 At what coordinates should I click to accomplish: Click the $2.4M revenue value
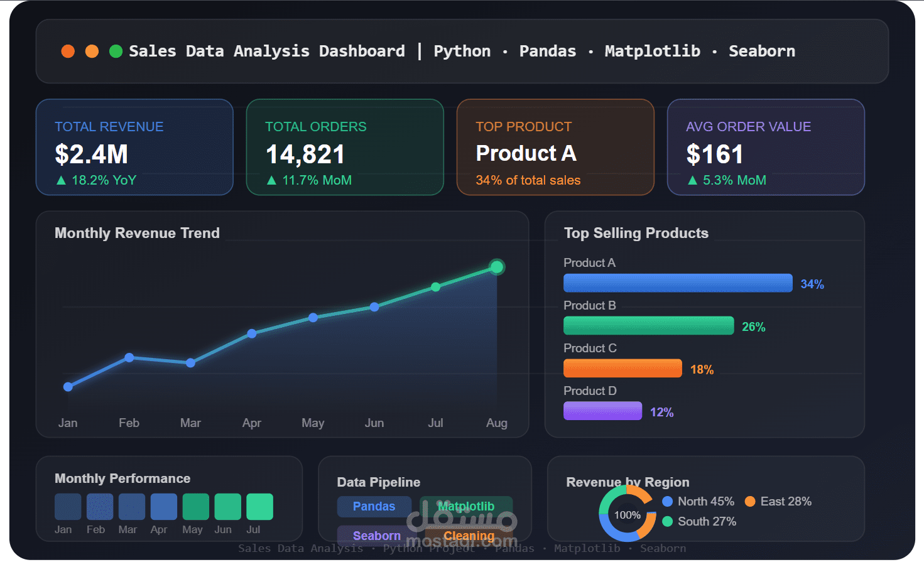[92, 154]
